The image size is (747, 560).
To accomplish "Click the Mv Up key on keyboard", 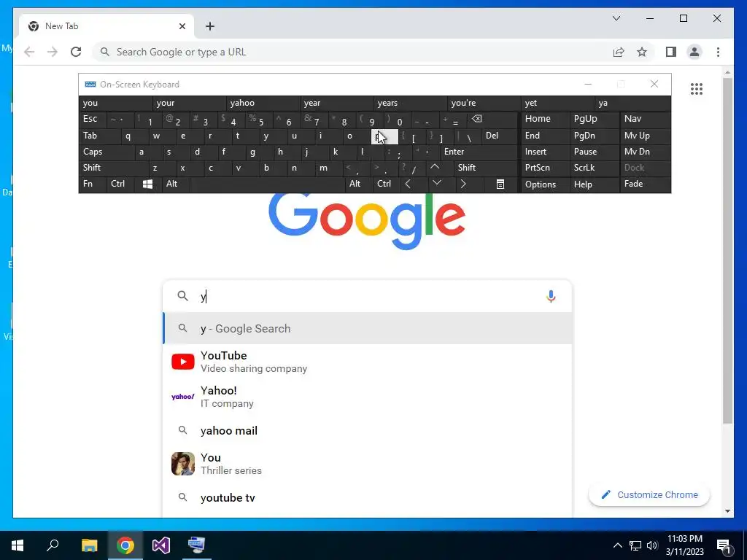I will tap(645, 136).
